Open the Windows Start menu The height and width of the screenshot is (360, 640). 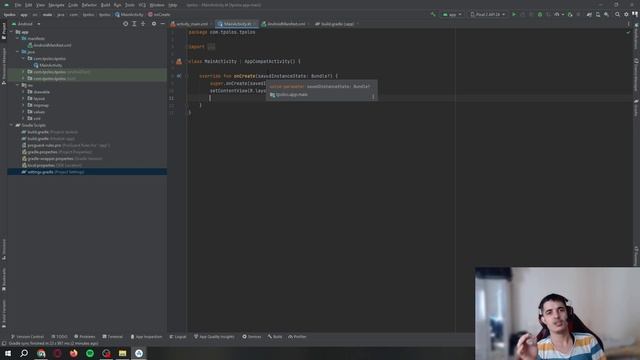click(8, 353)
